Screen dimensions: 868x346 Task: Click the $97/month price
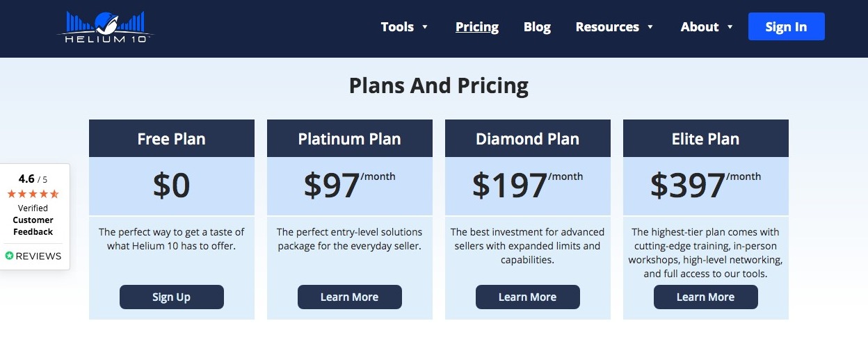pos(350,185)
